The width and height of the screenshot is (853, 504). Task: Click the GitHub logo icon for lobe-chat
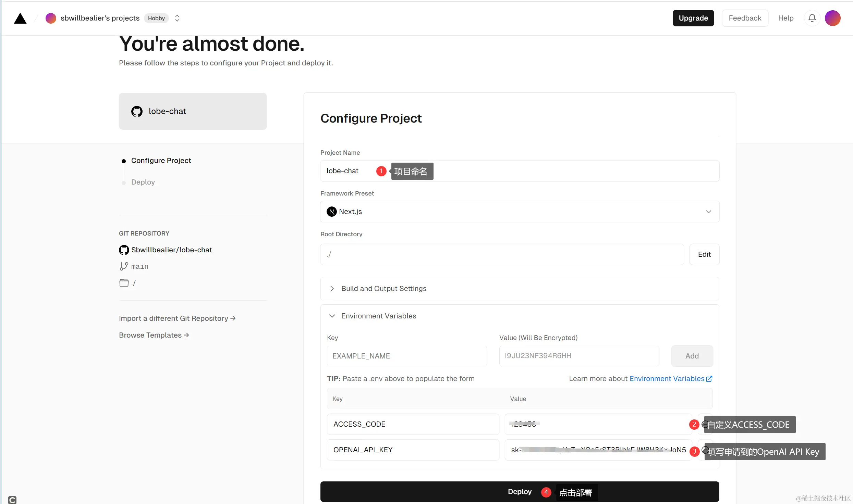click(137, 111)
